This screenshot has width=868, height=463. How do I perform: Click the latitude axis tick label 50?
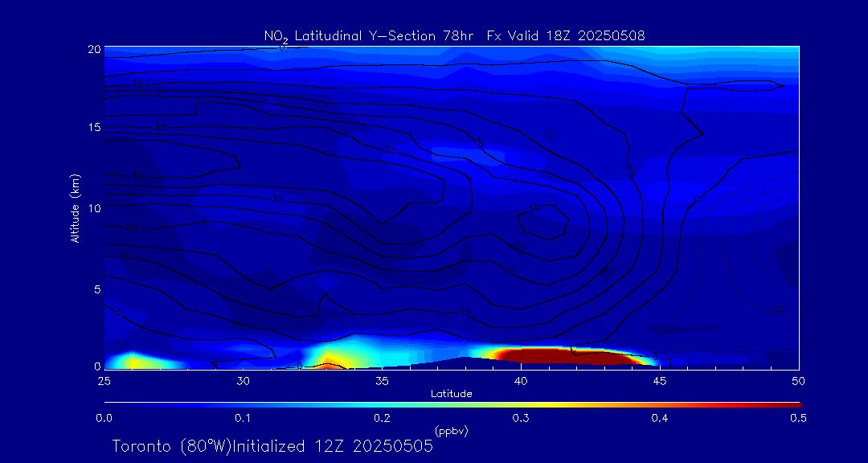click(x=799, y=381)
